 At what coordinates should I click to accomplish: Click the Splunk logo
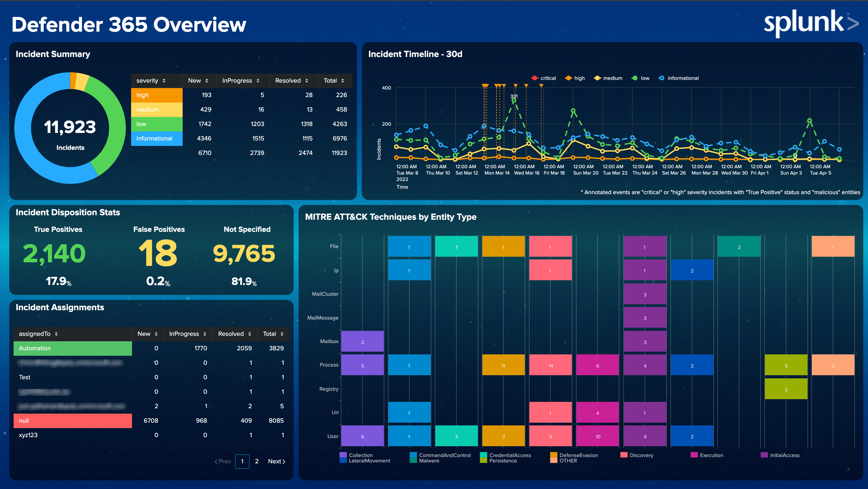[811, 23]
